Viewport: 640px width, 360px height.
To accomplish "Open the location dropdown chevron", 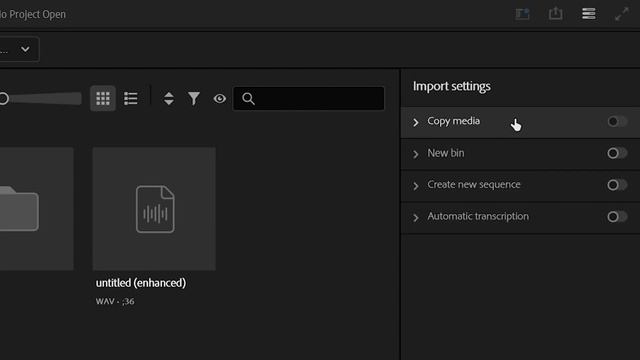I will (x=25, y=49).
